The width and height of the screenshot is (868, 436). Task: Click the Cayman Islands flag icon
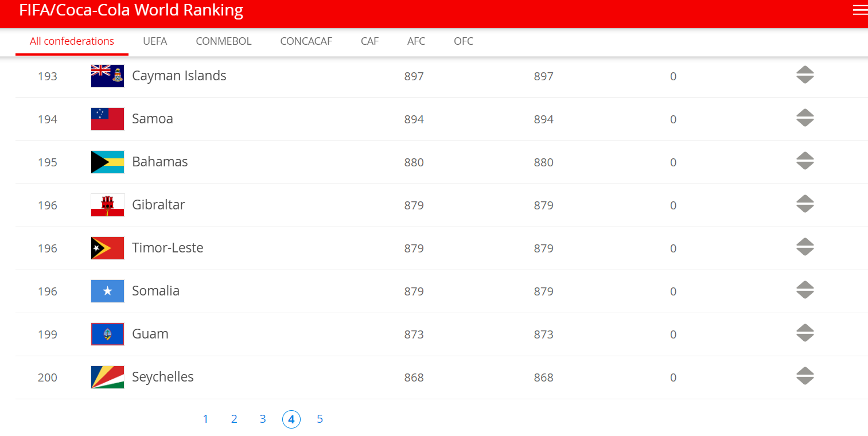pos(108,76)
